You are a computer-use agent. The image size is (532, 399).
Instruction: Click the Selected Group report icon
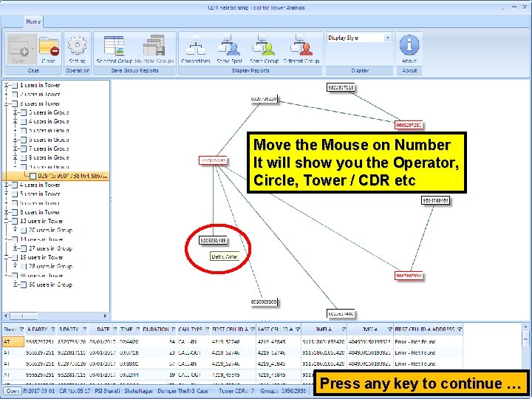tap(114, 46)
